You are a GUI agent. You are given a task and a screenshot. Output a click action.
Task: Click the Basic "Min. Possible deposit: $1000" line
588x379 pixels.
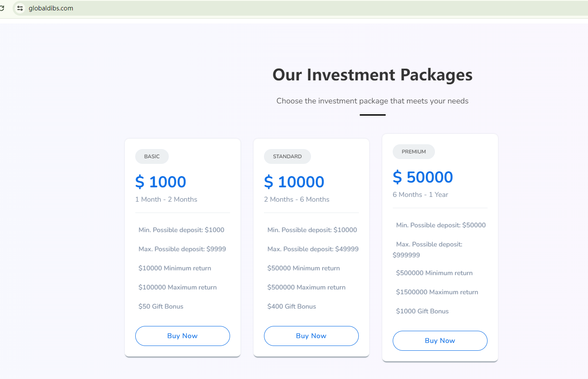pyautogui.click(x=181, y=230)
